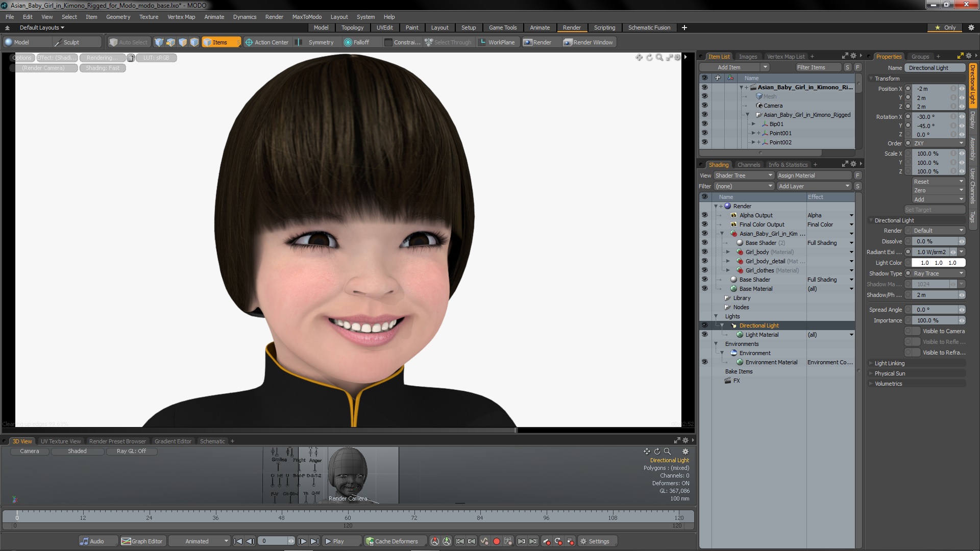Step forward one frame

tap(302, 541)
